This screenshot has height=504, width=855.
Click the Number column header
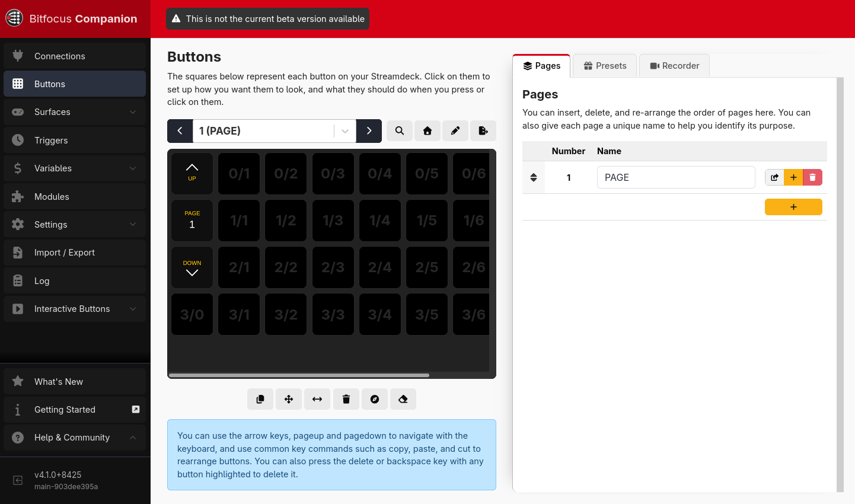569,151
